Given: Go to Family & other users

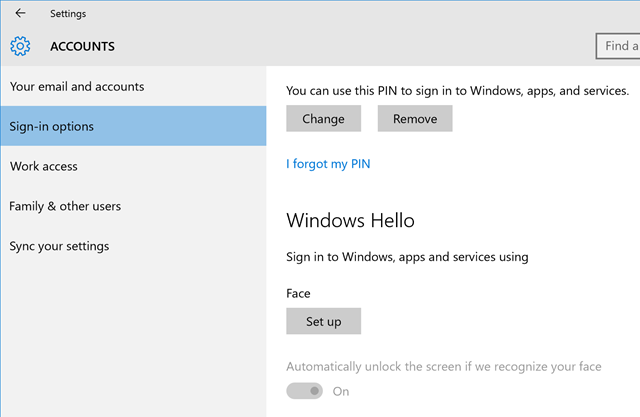Looking at the screenshot, I should pyautogui.click(x=133, y=206).
